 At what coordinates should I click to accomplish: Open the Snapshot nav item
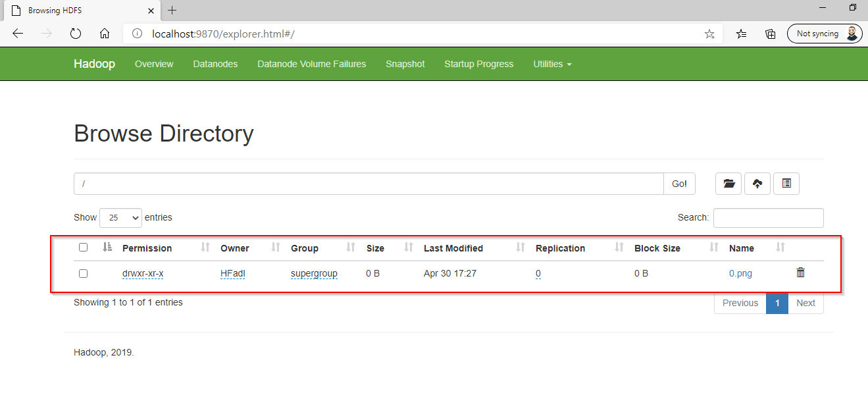[405, 64]
